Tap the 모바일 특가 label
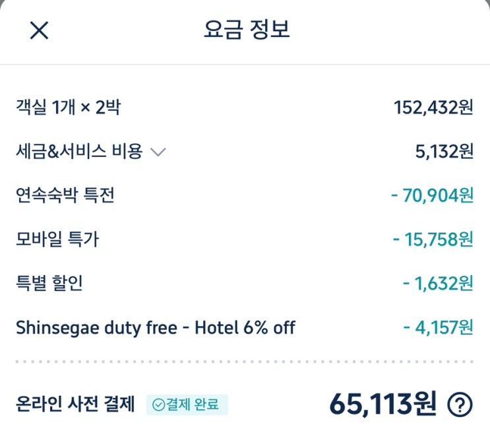The width and height of the screenshot is (490, 448). (x=57, y=239)
